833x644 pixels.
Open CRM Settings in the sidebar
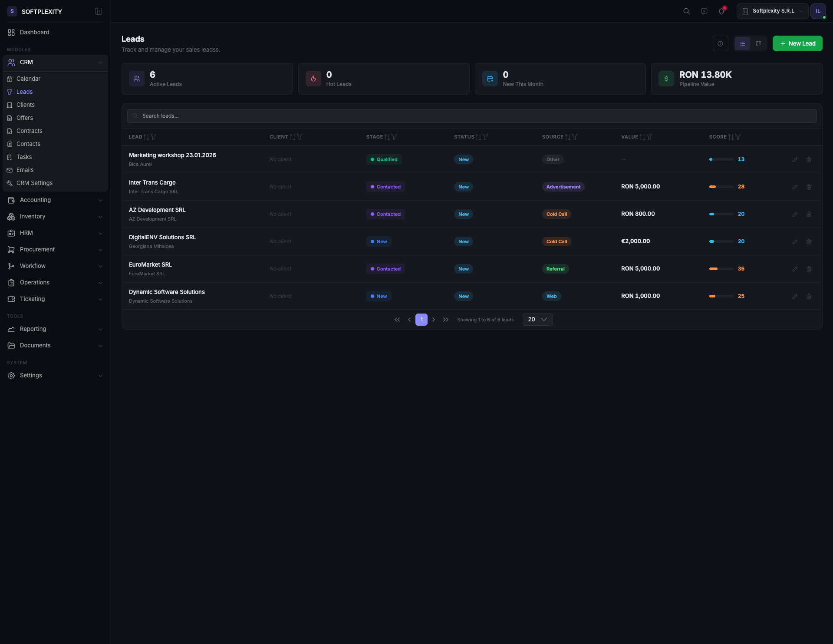coord(34,183)
